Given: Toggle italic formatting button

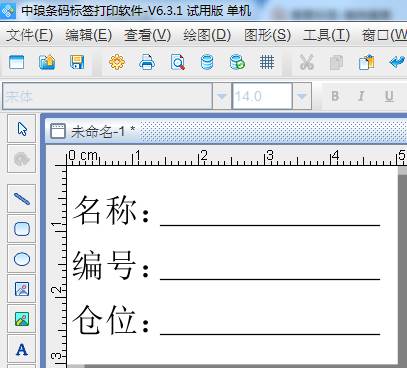Looking at the screenshot, I should click(361, 96).
